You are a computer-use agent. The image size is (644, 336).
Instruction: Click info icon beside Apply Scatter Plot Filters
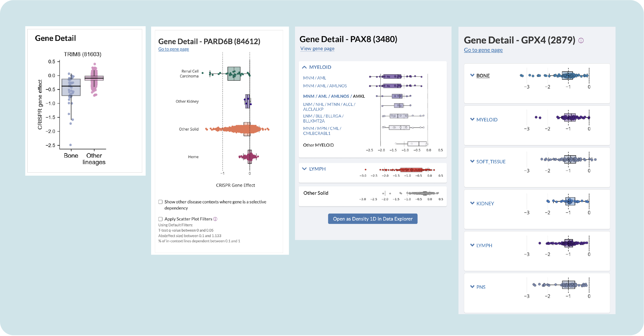click(x=215, y=219)
